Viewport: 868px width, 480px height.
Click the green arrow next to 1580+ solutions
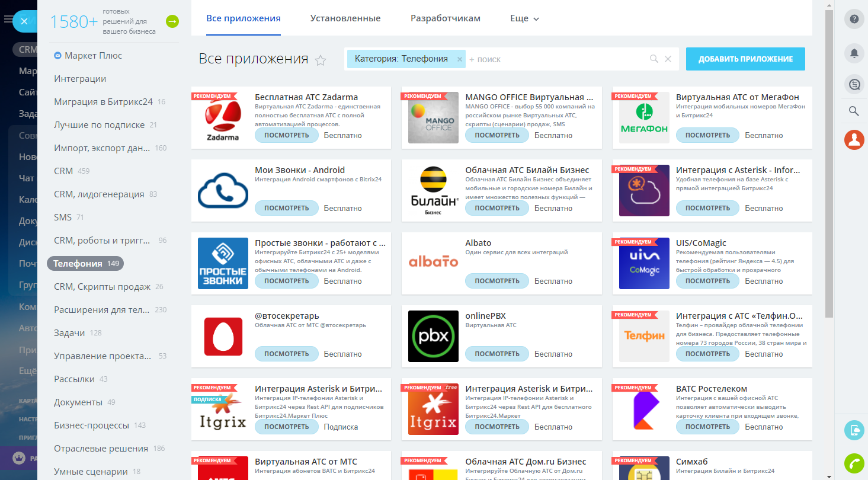point(172,21)
